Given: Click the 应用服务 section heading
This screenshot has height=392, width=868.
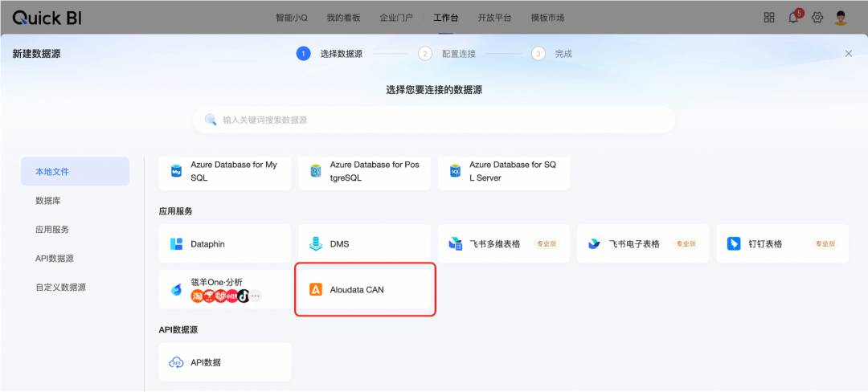Looking at the screenshot, I should 175,211.
